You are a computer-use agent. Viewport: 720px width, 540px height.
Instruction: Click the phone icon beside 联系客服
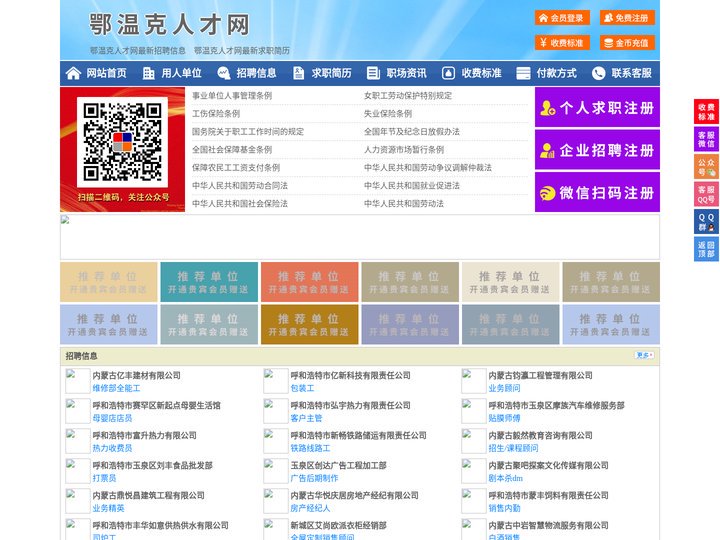click(x=598, y=73)
